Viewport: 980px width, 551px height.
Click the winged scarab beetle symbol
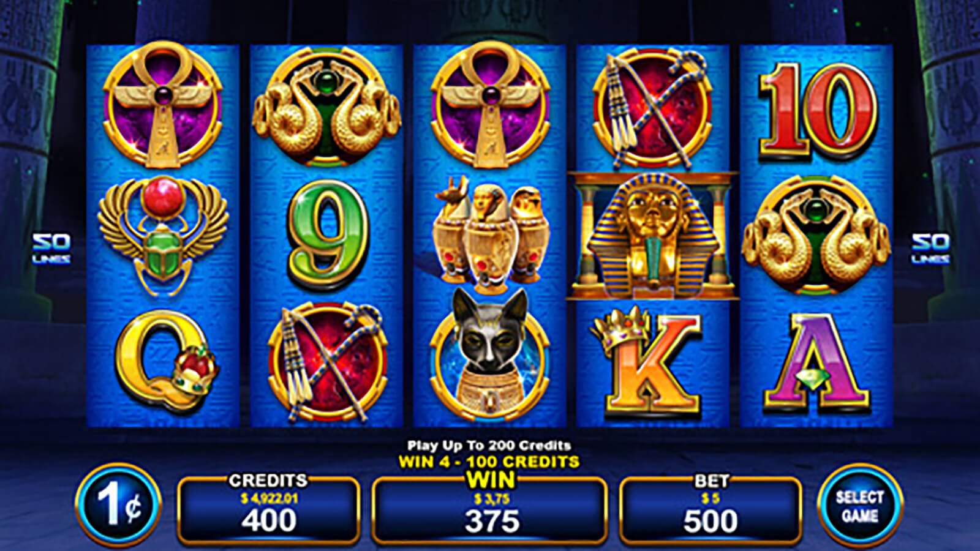coord(164,235)
